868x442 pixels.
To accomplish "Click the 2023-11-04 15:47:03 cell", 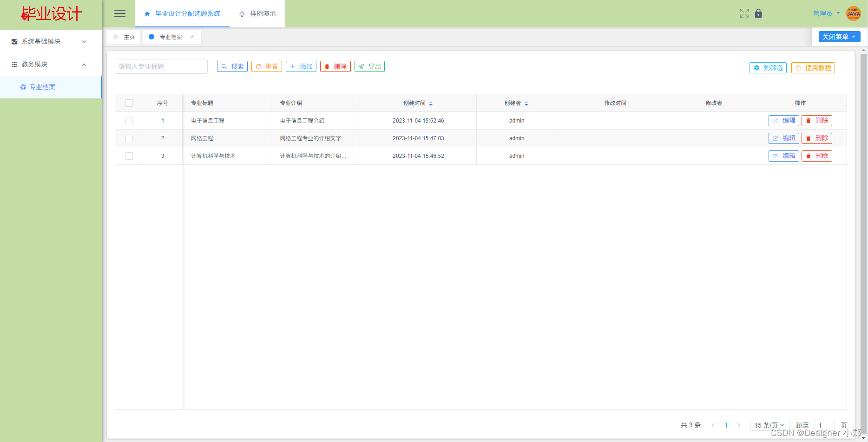I will [418, 138].
